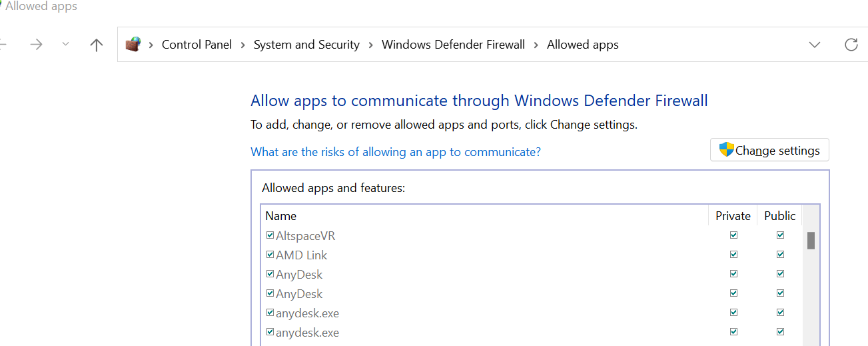Refresh the Allowed apps page
Screen dimensions: 868x346
click(x=851, y=45)
